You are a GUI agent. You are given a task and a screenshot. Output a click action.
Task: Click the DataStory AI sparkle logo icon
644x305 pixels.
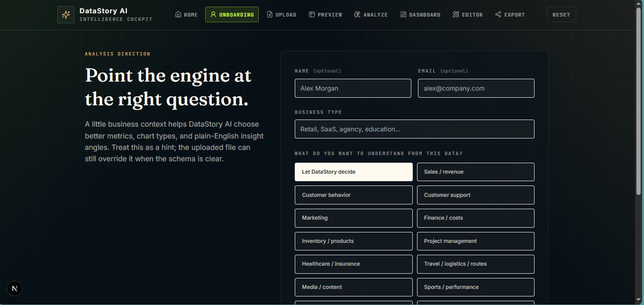pos(66,15)
